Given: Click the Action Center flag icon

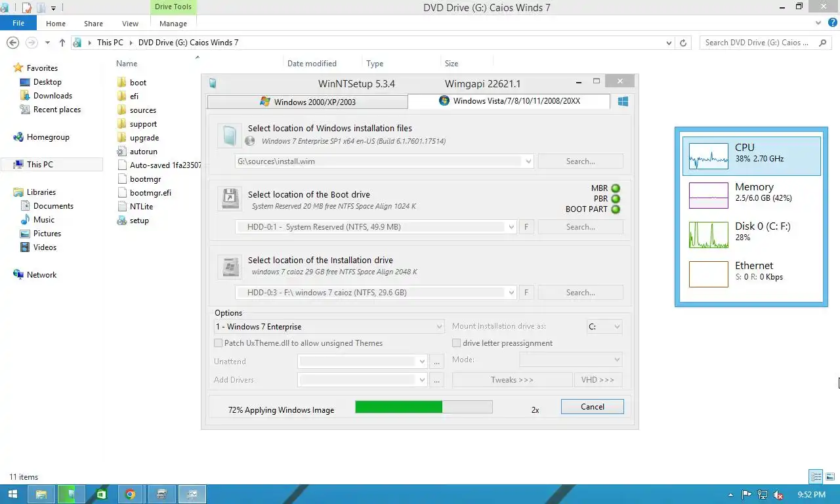Looking at the screenshot, I should click(747, 495).
